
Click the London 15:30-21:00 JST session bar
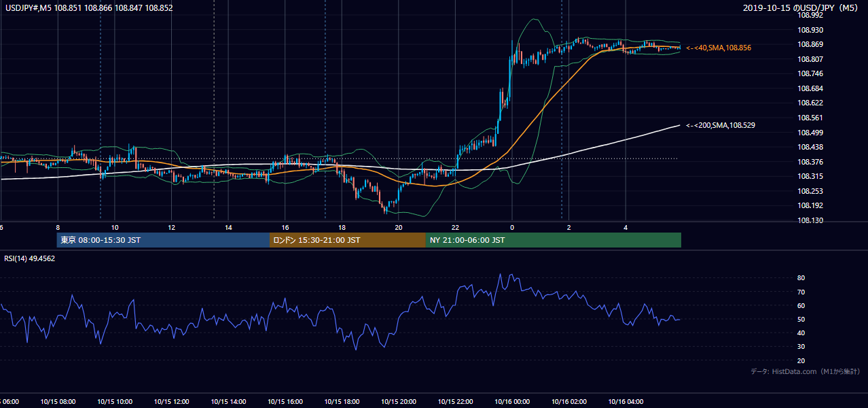pyautogui.click(x=348, y=240)
